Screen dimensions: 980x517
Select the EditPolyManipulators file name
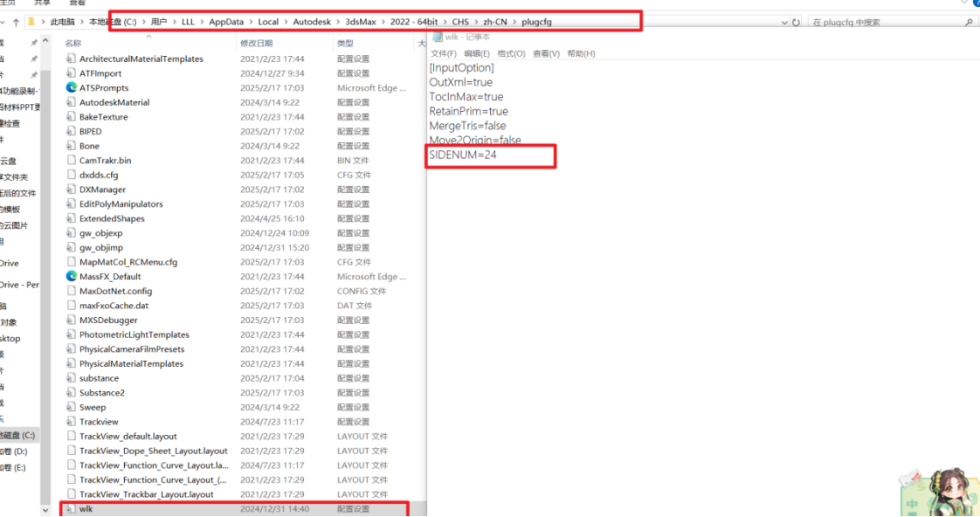121,203
